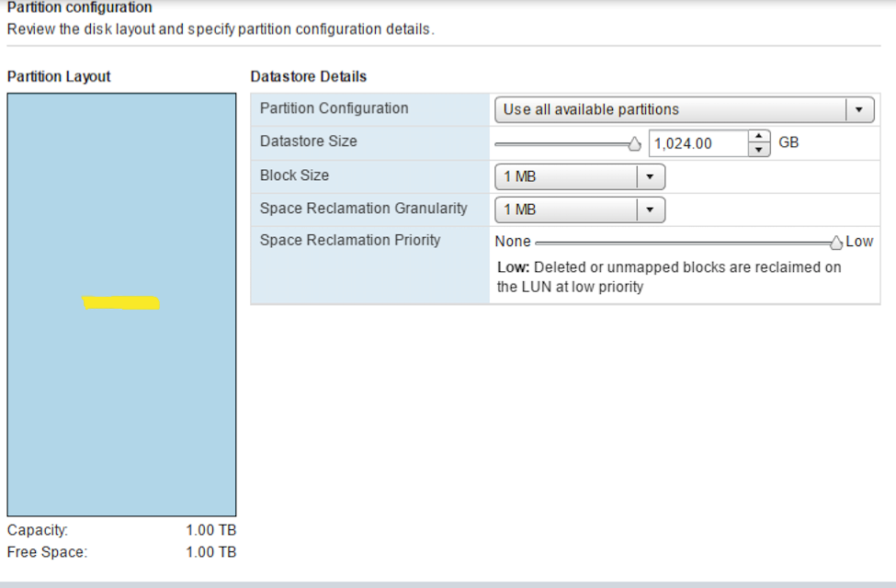This screenshot has width=896, height=588.
Task: Click the Free Space value 1.00 TB
Action: (x=210, y=552)
